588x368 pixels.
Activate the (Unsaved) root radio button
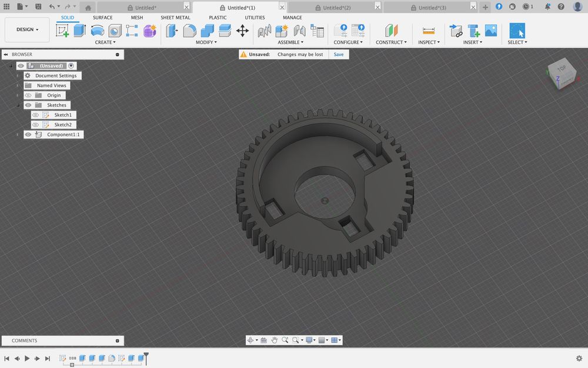71,66
